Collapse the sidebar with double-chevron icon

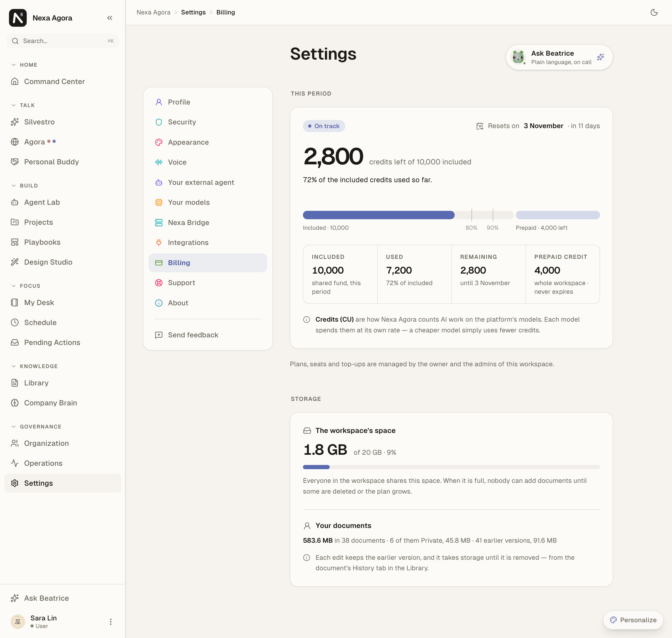click(109, 18)
